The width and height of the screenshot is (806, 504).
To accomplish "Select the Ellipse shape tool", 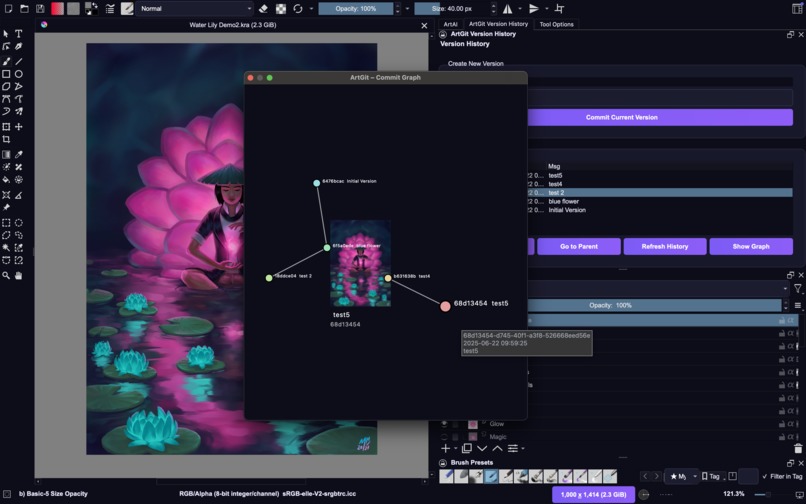I will (19, 74).
